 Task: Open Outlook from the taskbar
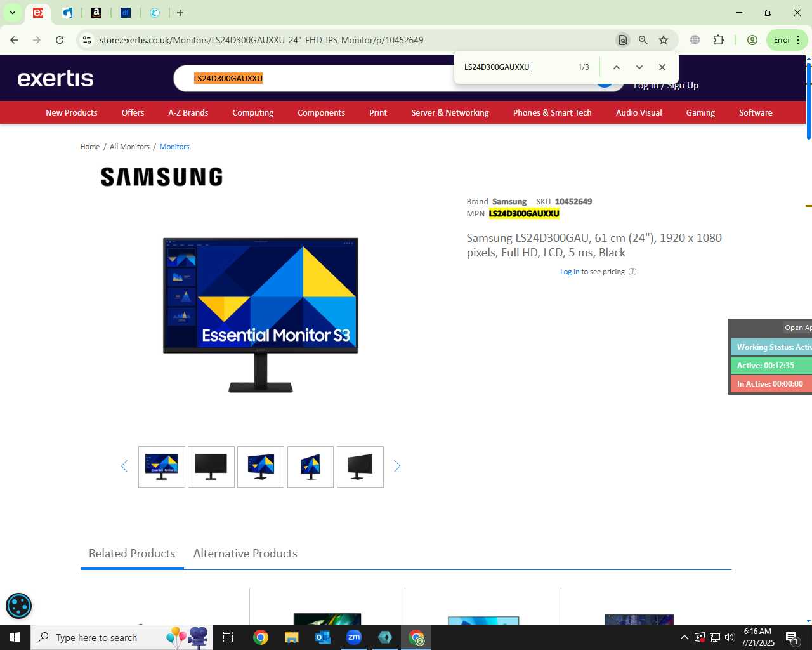point(323,637)
